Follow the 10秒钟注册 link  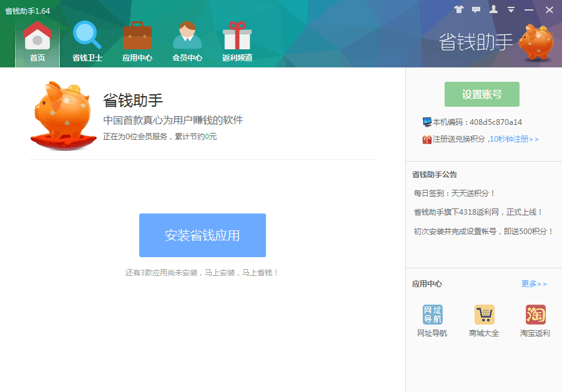tap(514, 139)
